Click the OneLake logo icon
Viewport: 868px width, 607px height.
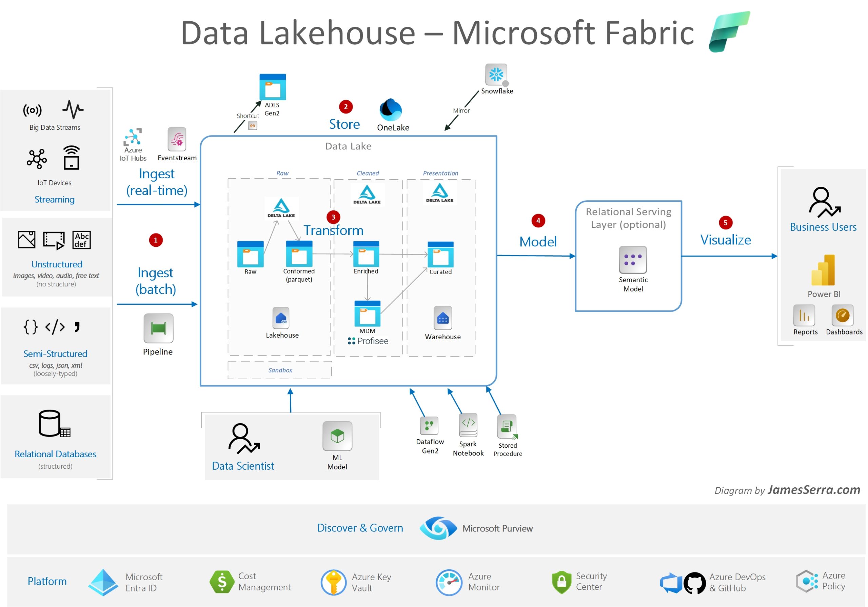[391, 110]
